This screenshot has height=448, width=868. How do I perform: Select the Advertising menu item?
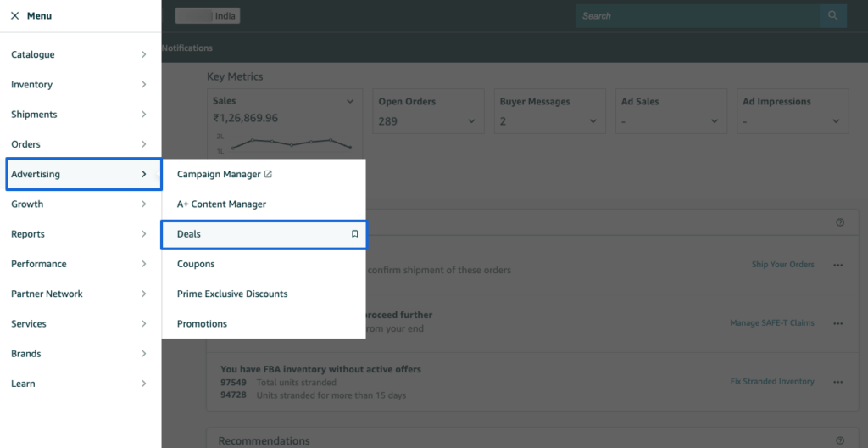pyautogui.click(x=84, y=174)
